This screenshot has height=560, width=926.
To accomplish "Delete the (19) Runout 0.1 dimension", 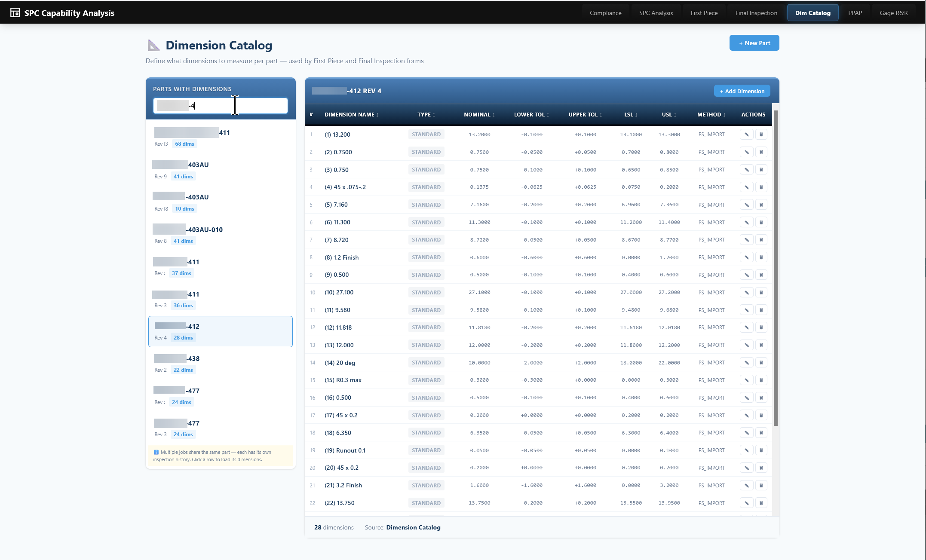I will click(762, 450).
